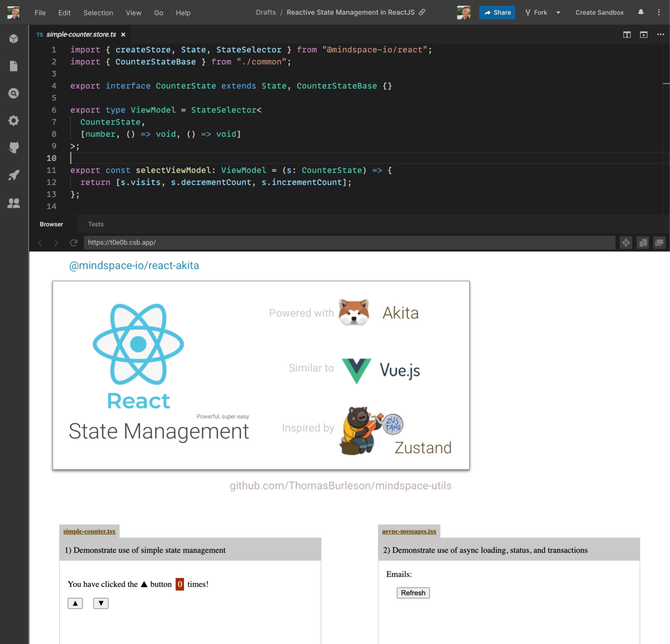Refresh the browser preview

point(73,243)
